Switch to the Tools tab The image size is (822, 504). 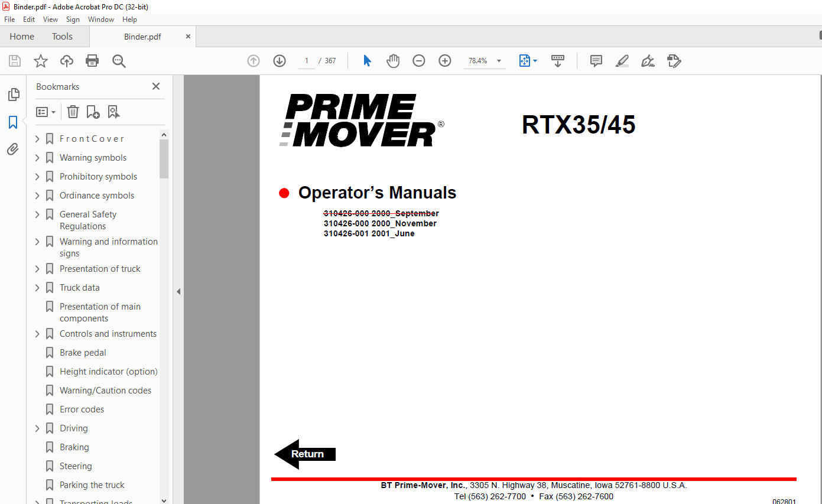pos(62,37)
